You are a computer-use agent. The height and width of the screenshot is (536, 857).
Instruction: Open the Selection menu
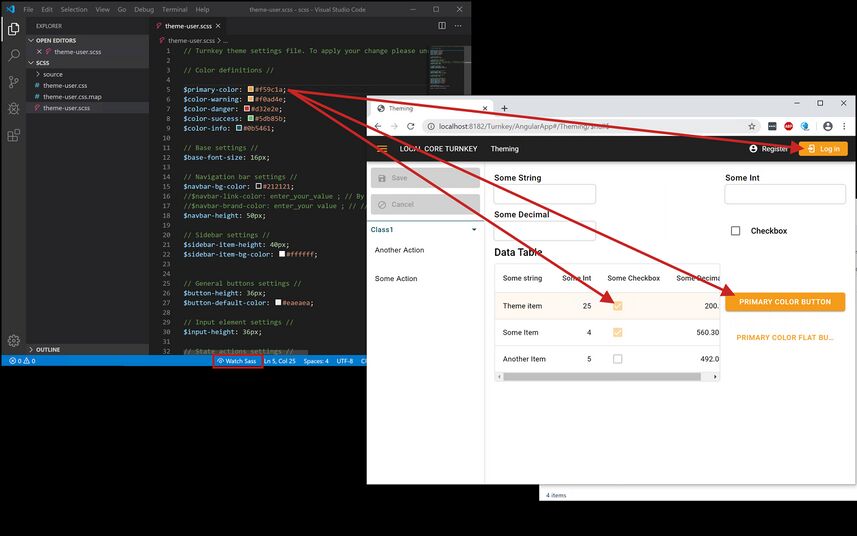tap(74, 9)
